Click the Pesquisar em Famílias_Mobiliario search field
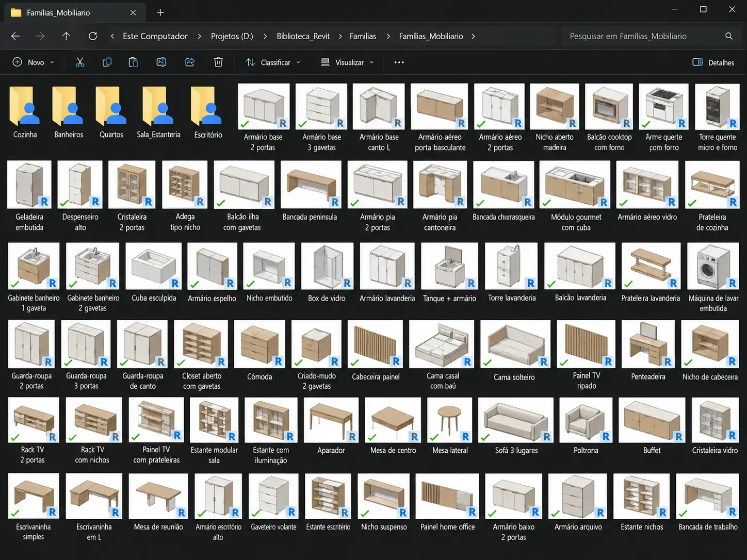This screenshot has width=747, height=560. pos(650,36)
